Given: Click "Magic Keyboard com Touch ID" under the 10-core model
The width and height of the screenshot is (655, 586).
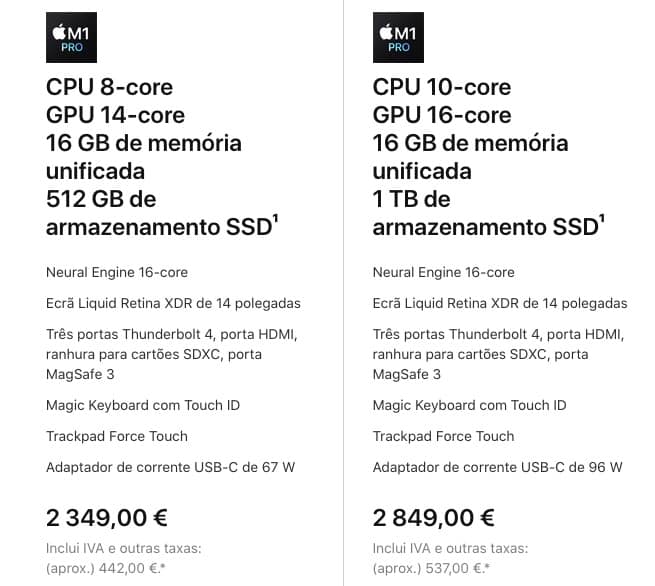Looking at the screenshot, I should [x=470, y=405].
